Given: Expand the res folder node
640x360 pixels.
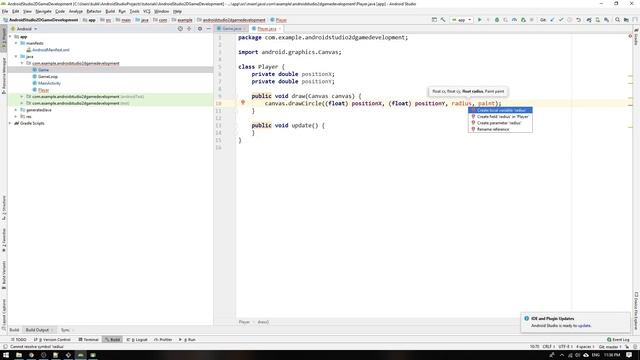Looking at the screenshot, I should click(16, 116).
